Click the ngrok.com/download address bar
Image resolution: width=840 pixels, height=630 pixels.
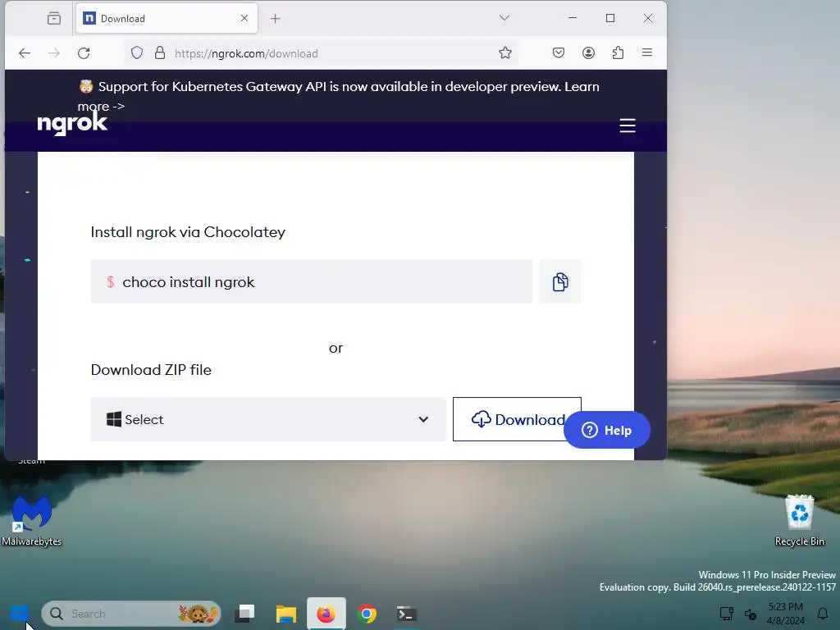tap(322, 53)
